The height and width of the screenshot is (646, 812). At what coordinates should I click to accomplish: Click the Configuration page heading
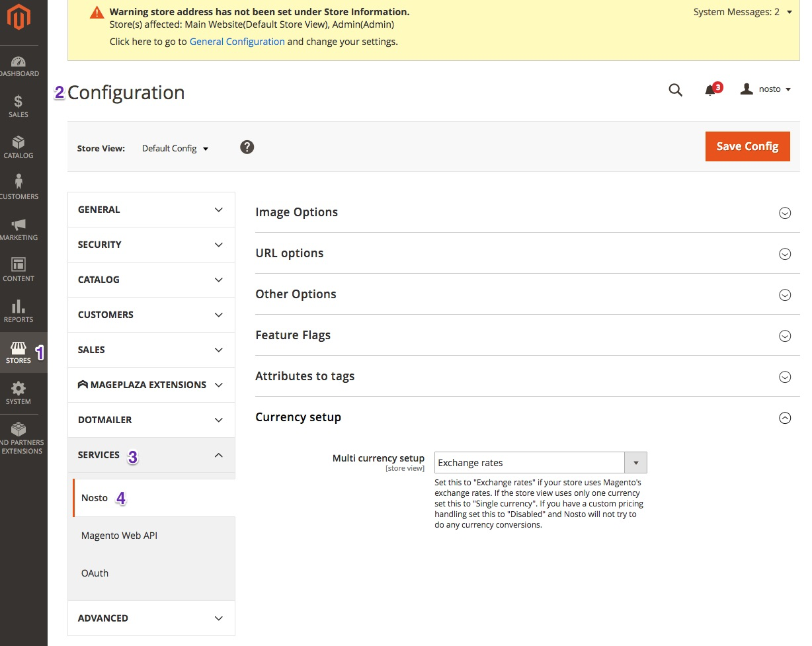tap(126, 93)
